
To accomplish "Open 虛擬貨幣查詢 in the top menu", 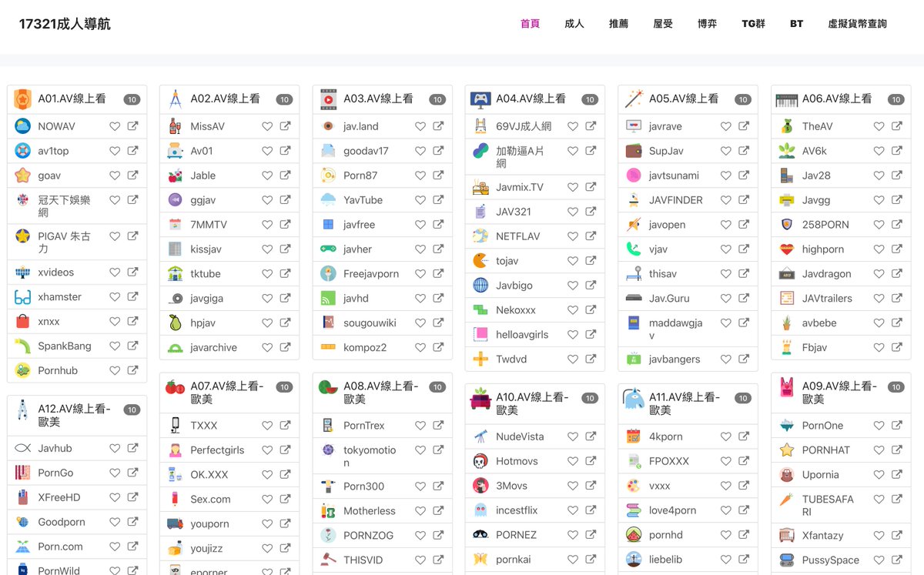I will tap(857, 24).
